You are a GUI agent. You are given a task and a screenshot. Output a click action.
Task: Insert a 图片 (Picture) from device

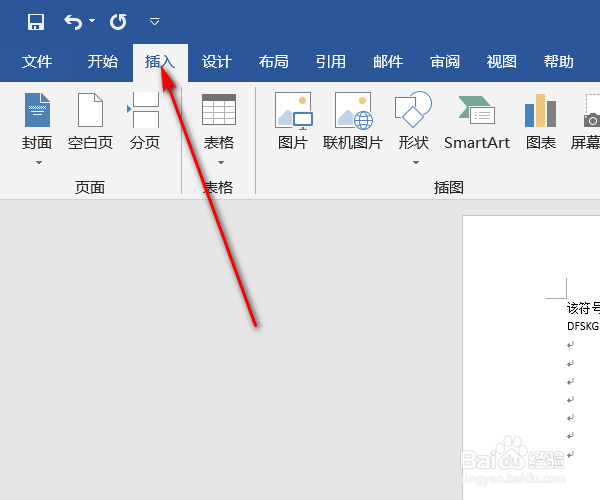(293, 122)
